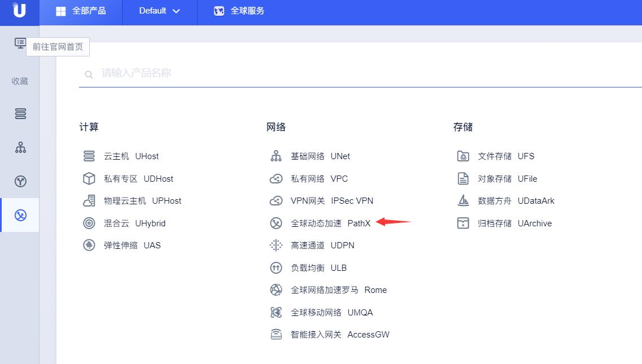Screen dimensions: 642x364
Task: Click the grid icon next to 全部产品
Action: [x=60, y=11]
